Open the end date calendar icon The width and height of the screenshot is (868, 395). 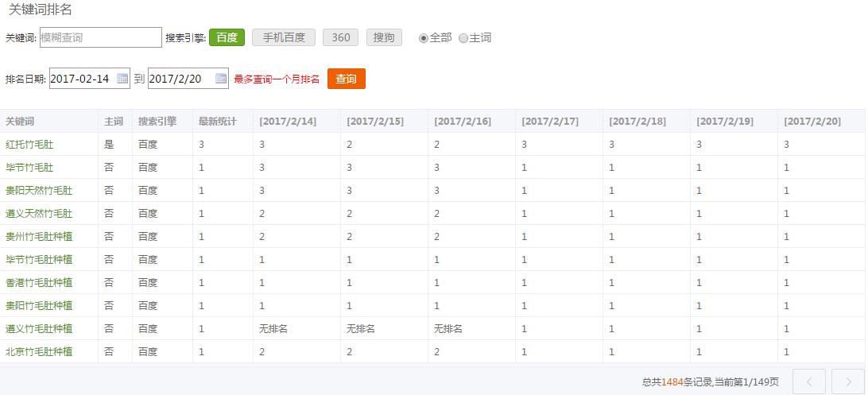click(x=221, y=79)
